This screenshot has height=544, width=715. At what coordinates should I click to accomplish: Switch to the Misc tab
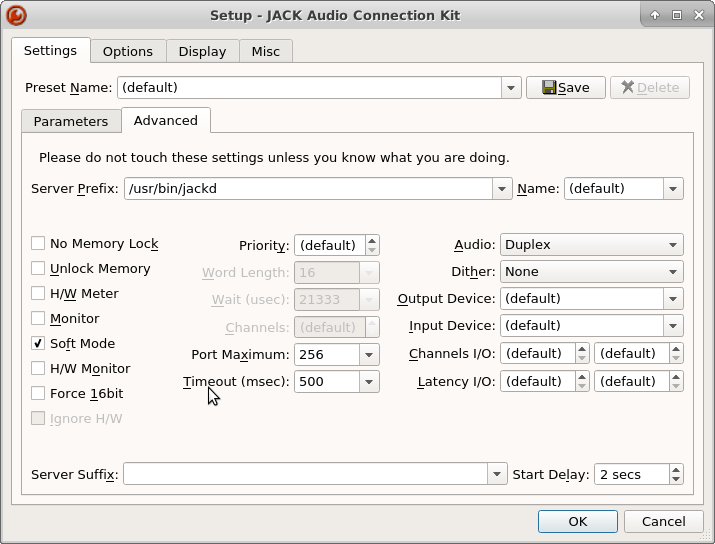[x=265, y=51]
